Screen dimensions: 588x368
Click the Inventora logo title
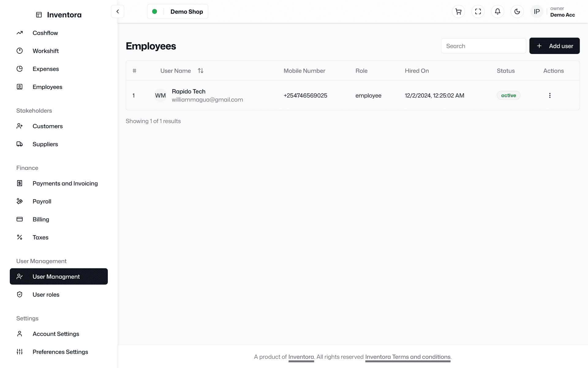click(x=64, y=15)
